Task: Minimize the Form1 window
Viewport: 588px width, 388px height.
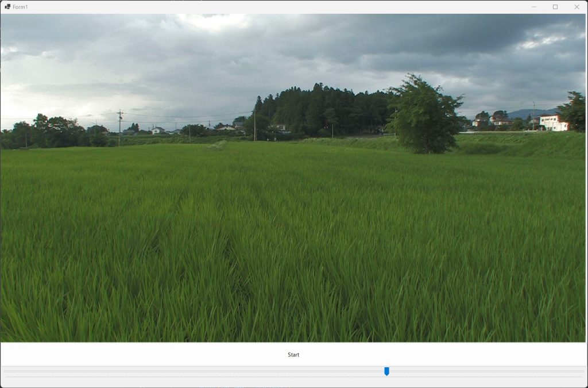Action: coord(534,7)
